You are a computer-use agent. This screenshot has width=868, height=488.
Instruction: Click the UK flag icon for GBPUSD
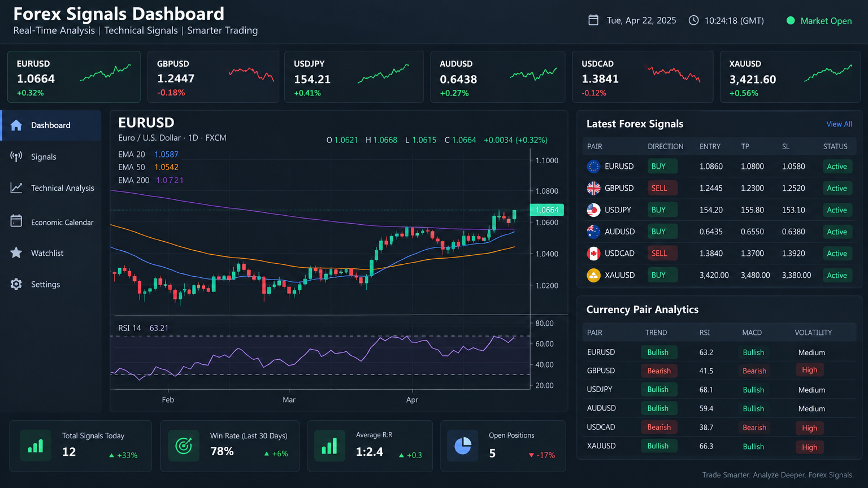[x=593, y=188]
